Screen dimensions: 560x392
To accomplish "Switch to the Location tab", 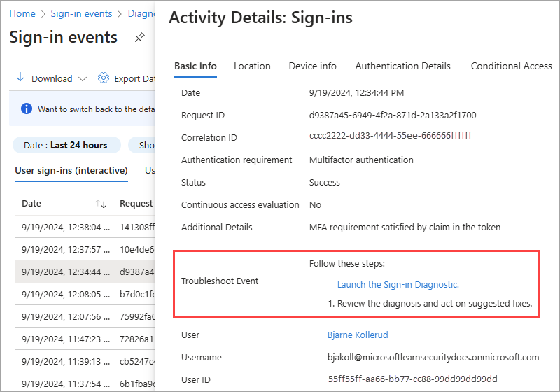I will coord(252,66).
